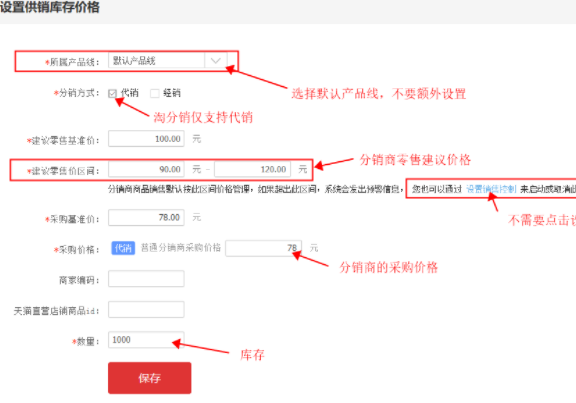The image size is (576, 403).
Task: Click the 代销 label next to checkbox
Action: tap(130, 93)
